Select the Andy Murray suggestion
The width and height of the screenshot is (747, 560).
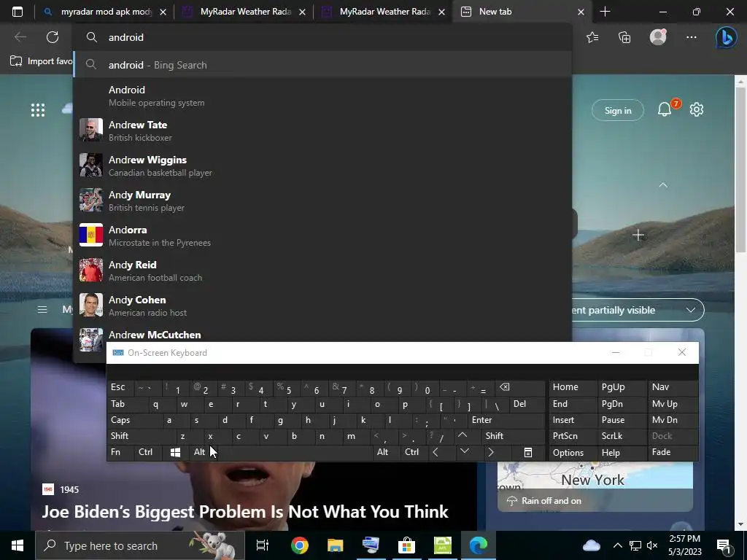(x=323, y=201)
